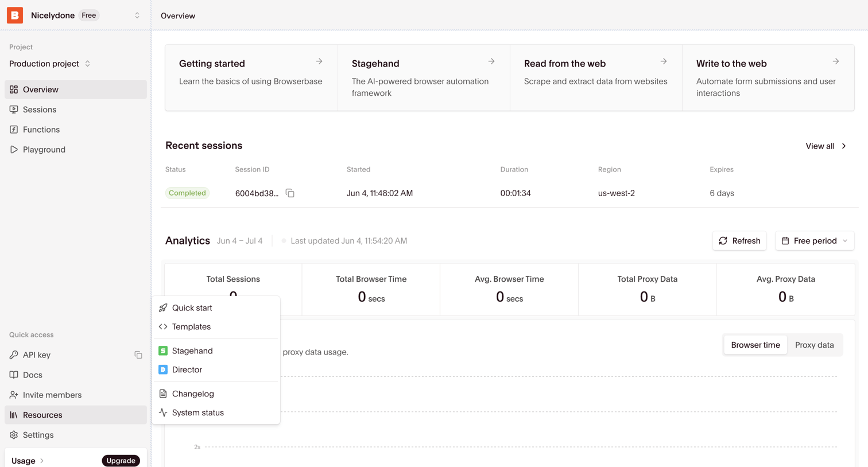
Task: Expand the Production project selector
Action: point(50,64)
